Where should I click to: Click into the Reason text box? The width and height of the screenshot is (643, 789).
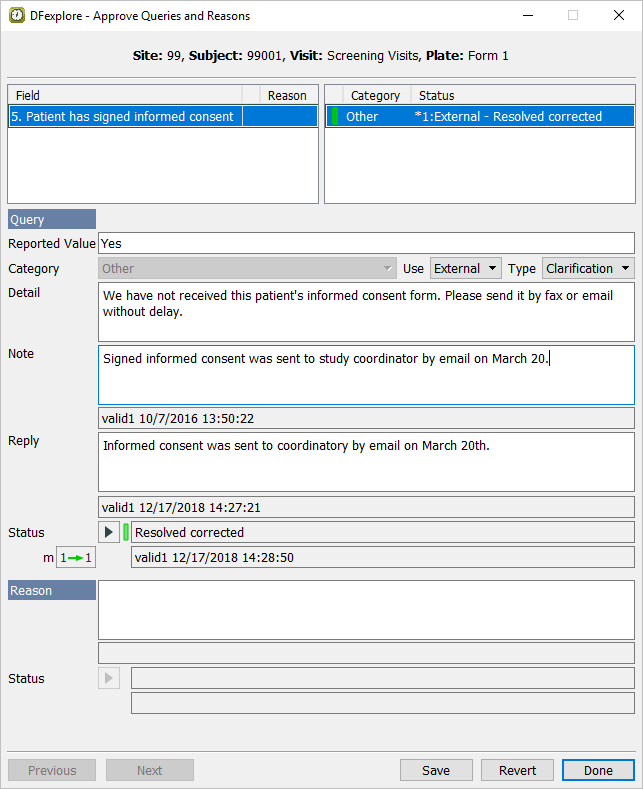pos(366,609)
